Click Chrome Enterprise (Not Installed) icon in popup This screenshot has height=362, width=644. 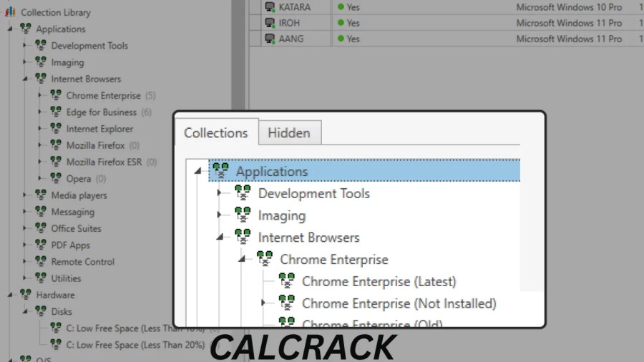[287, 303]
